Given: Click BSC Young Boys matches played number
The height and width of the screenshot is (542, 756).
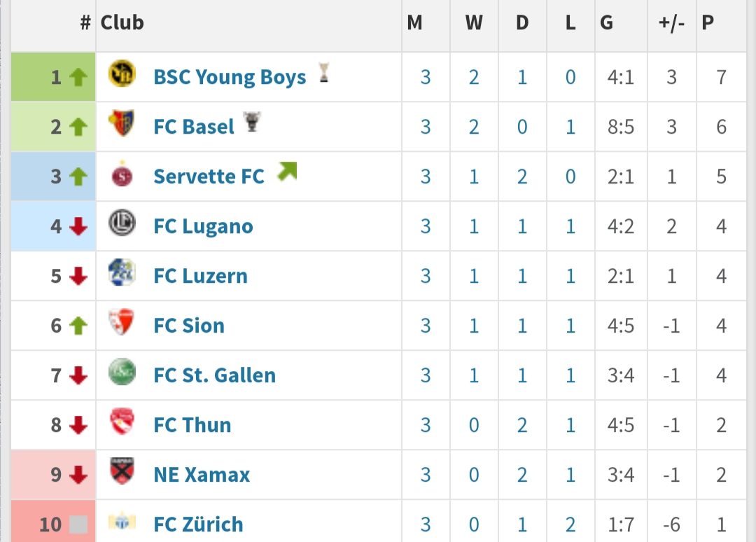Looking at the screenshot, I should (426, 77).
